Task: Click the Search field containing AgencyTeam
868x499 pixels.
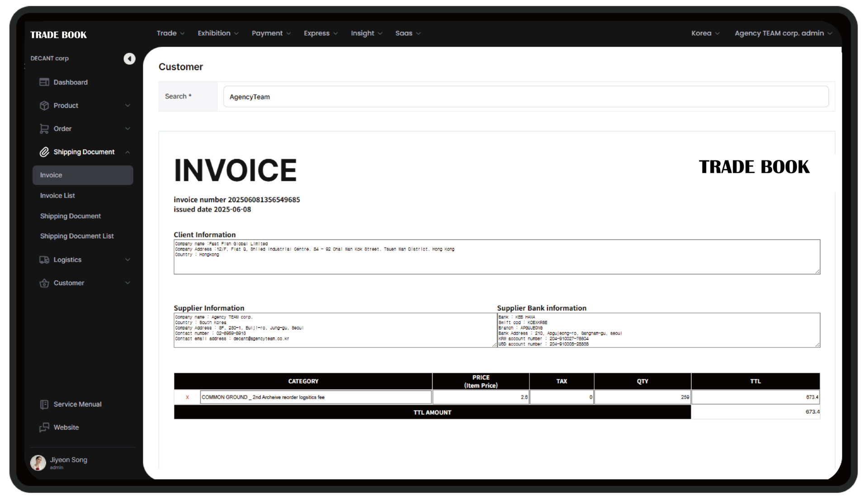Action: (x=526, y=97)
